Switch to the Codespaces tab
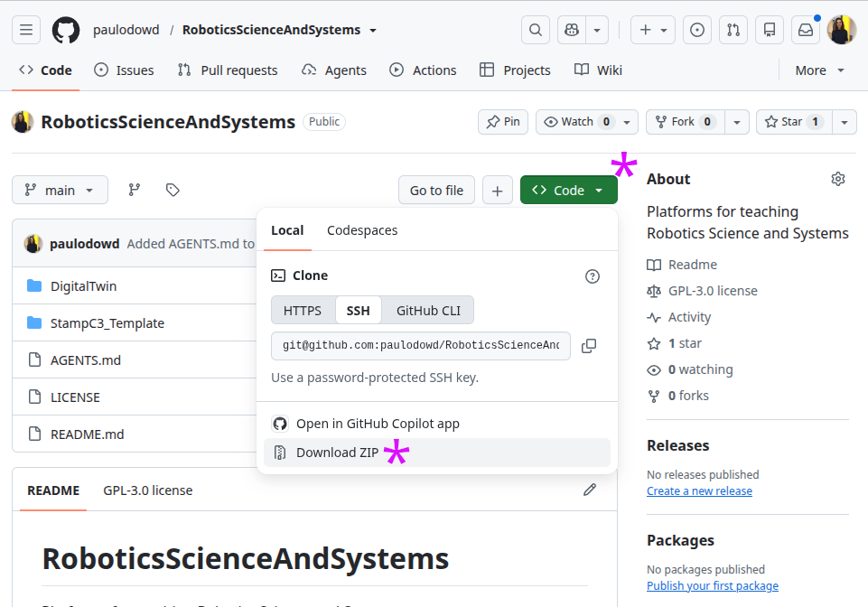 click(362, 230)
